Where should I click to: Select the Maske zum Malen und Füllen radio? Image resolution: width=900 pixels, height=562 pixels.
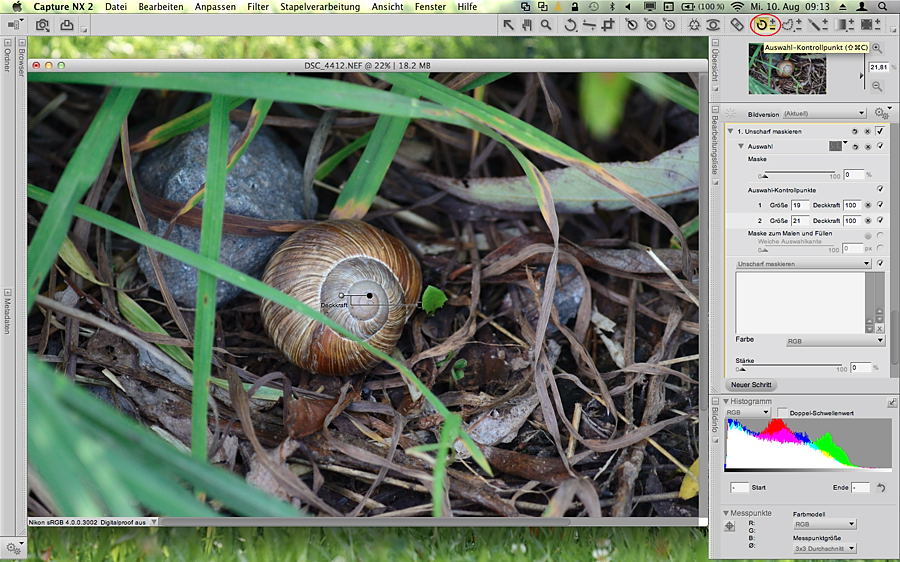(880, 235)
